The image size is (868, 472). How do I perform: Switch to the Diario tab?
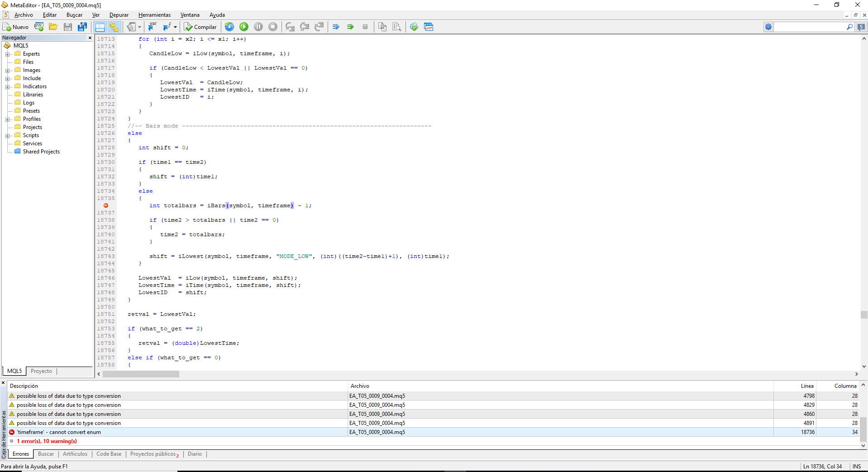195,454
